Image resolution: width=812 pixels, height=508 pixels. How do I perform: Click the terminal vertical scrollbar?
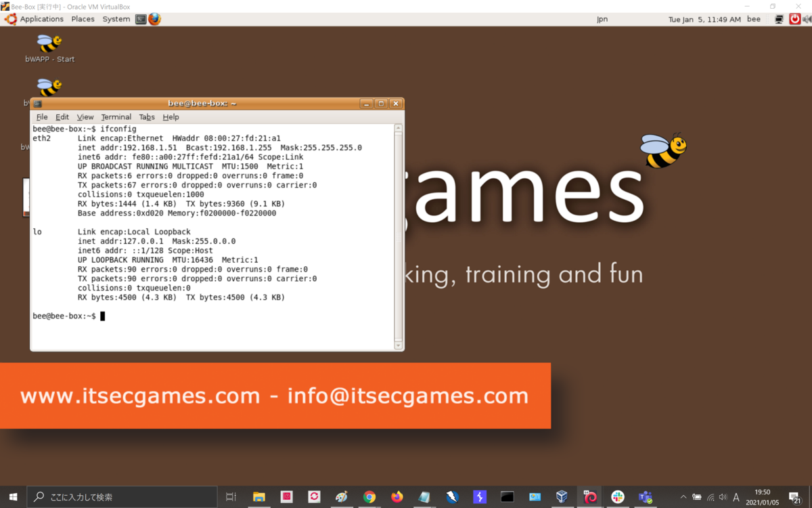coord(399,236)
